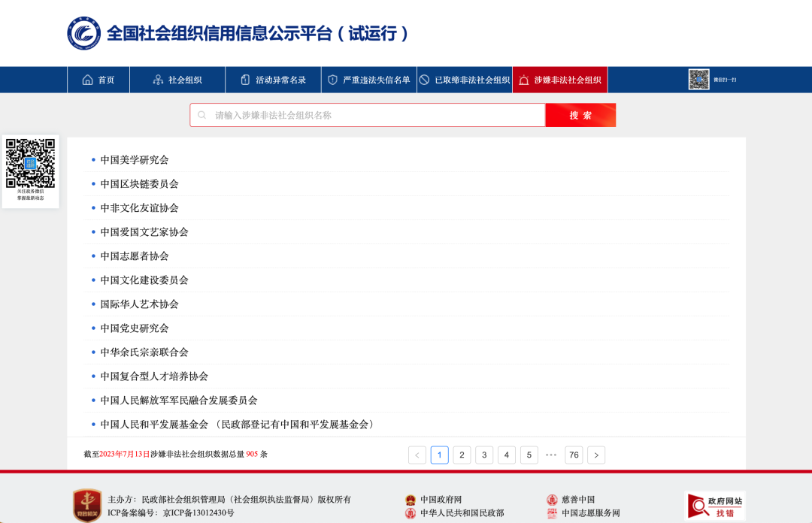
Task: Open the 社会组织 tab
Action: 177,80
